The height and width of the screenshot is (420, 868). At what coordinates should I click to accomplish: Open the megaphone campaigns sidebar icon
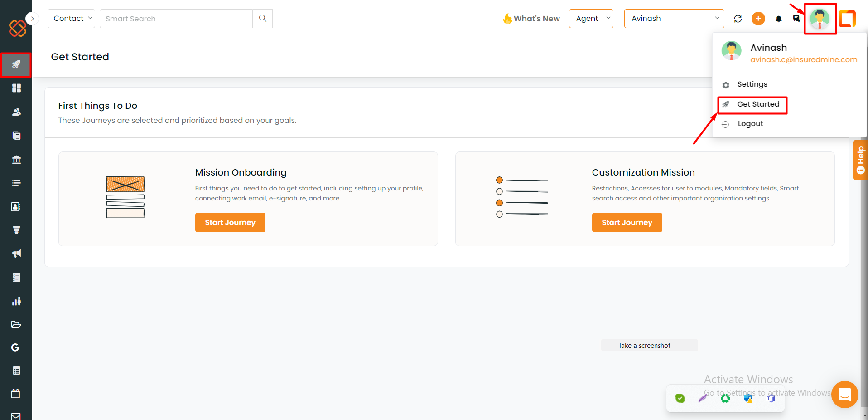point(16,254)
